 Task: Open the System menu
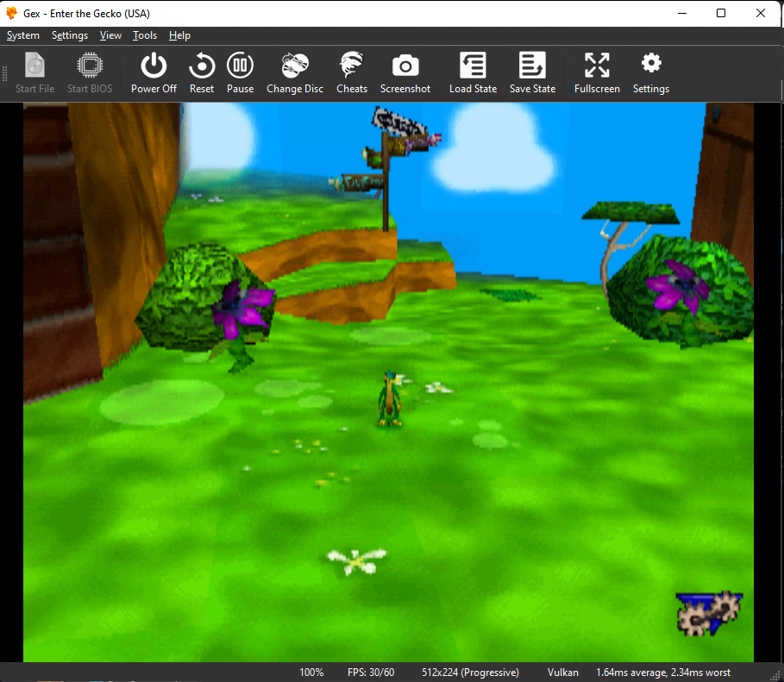pos(23,35)
